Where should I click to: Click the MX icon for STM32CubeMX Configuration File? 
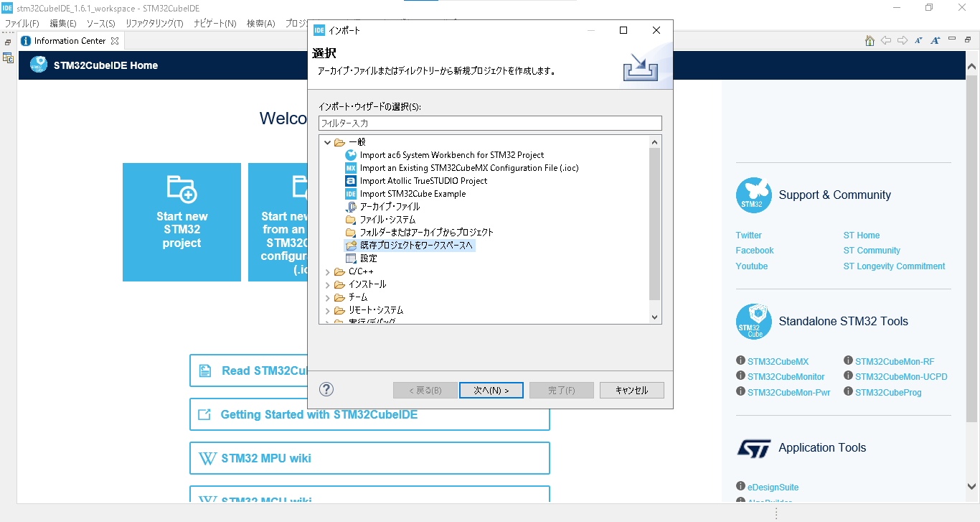click(x=351, y=168)
